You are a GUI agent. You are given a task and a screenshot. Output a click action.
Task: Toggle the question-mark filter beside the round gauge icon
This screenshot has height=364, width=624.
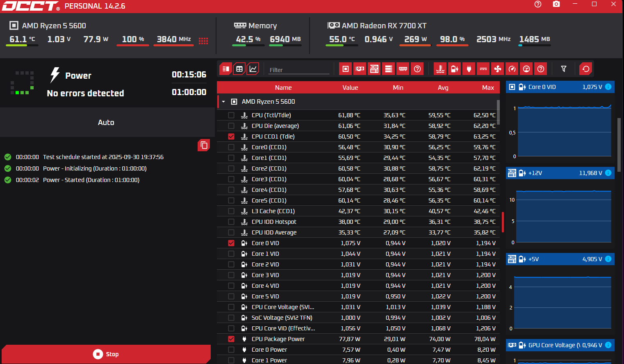click(x=541, y=69)
